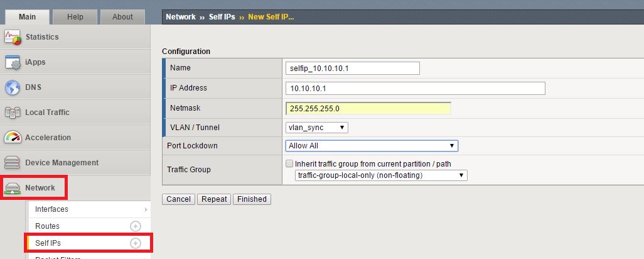The width and height of the screenshot is (644, 259).
Task: Click the DNS globe icon
Action: pos(13,87)
